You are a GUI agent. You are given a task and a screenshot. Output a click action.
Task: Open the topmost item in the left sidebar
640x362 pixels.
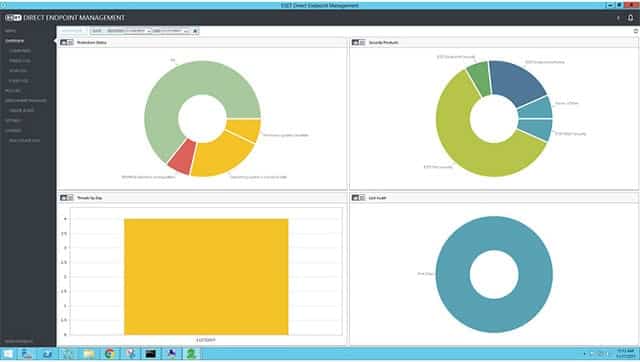(11, 31)
